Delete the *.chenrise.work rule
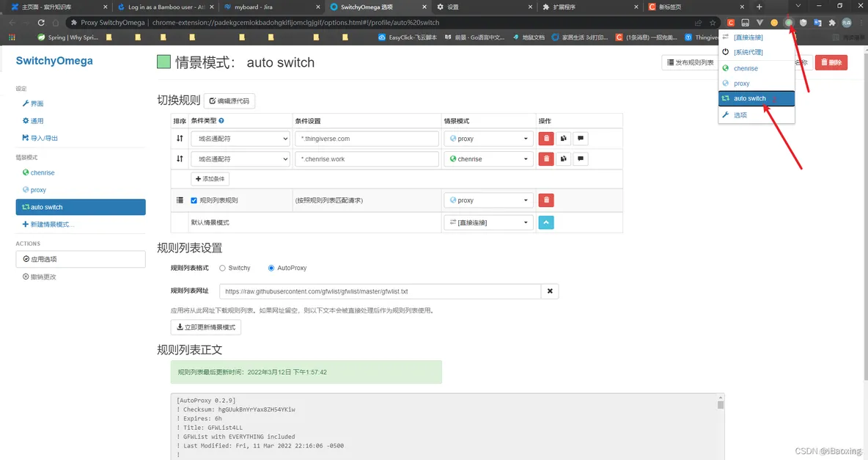This screenshot has height=460, width=868. tap(546, 159)
